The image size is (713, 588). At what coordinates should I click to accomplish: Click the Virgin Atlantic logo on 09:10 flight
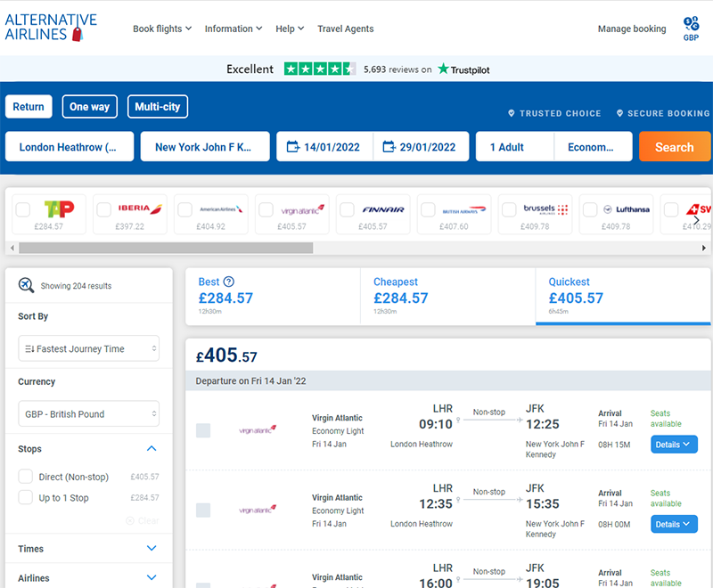pyautogui.click(x=258, y=429)
